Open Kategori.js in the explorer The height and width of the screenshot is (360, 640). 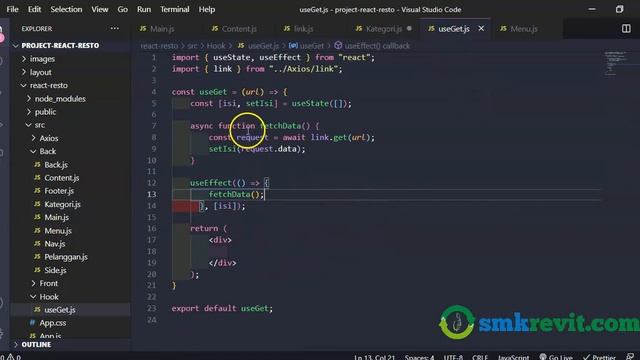pyautogui.click(x=62, y=204)
